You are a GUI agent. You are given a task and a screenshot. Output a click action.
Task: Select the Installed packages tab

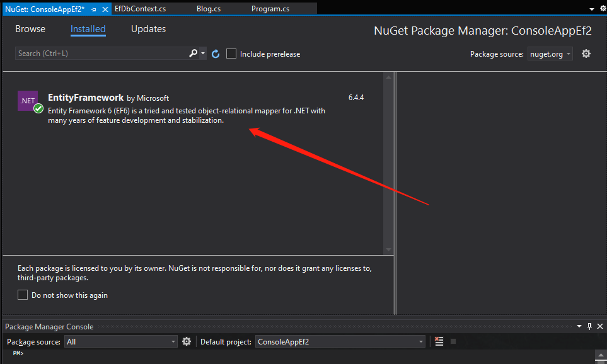88,29
